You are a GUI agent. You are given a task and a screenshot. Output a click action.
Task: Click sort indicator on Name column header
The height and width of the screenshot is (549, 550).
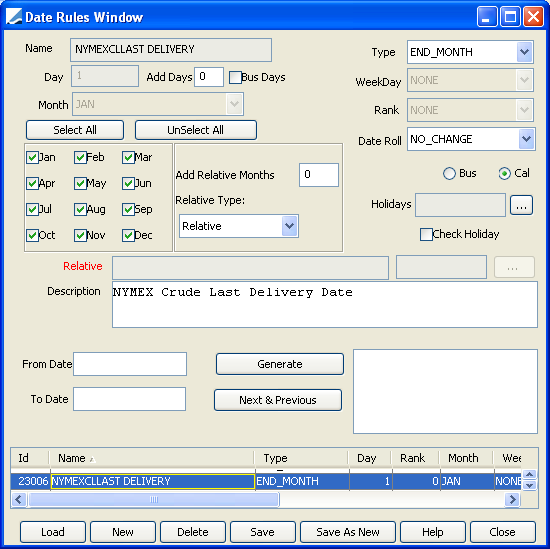tap(93, 459)
